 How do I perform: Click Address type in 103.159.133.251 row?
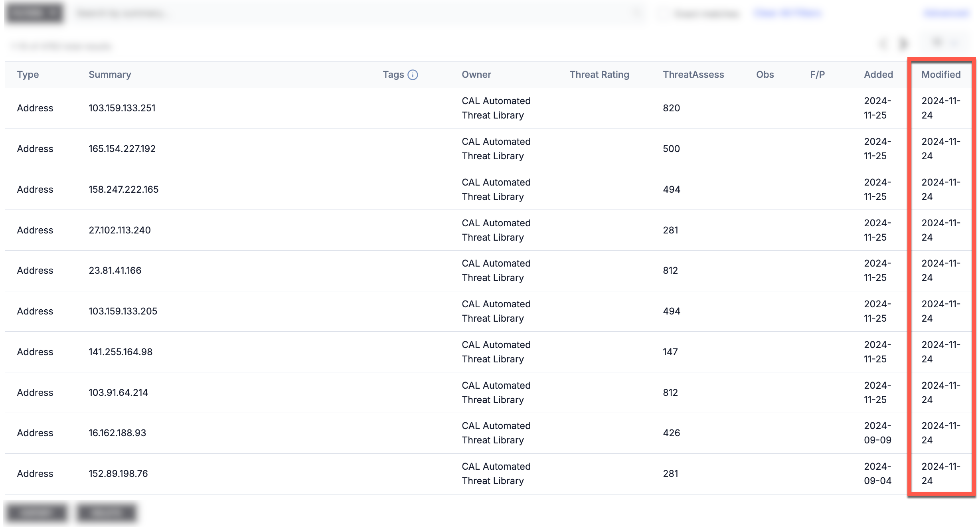tap(35, 108)
